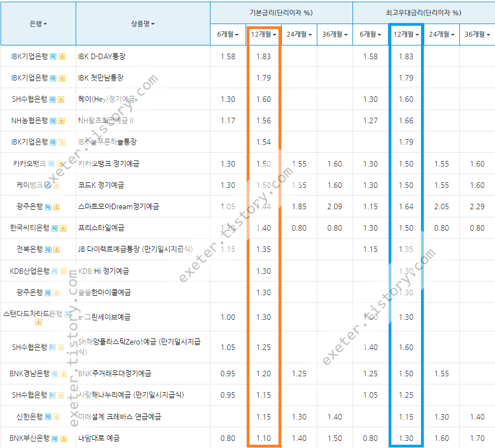Viewport: 495px width, 448px height.
Task: Click the 1.17 rate for NH농협은행
Action: [x=227, y=121]
